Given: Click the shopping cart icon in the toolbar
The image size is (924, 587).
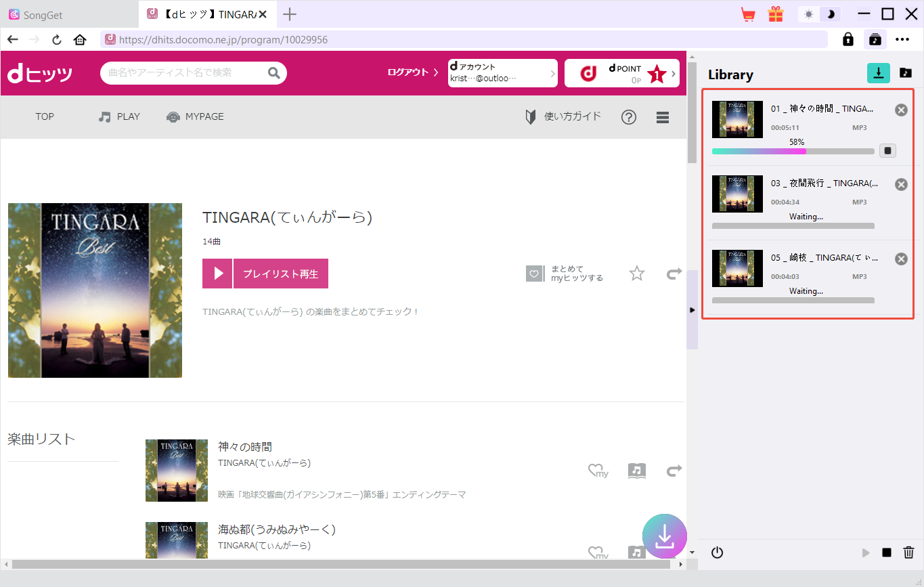Looking at the screenshot, I should pyautogui.click(x=747, y=14).
